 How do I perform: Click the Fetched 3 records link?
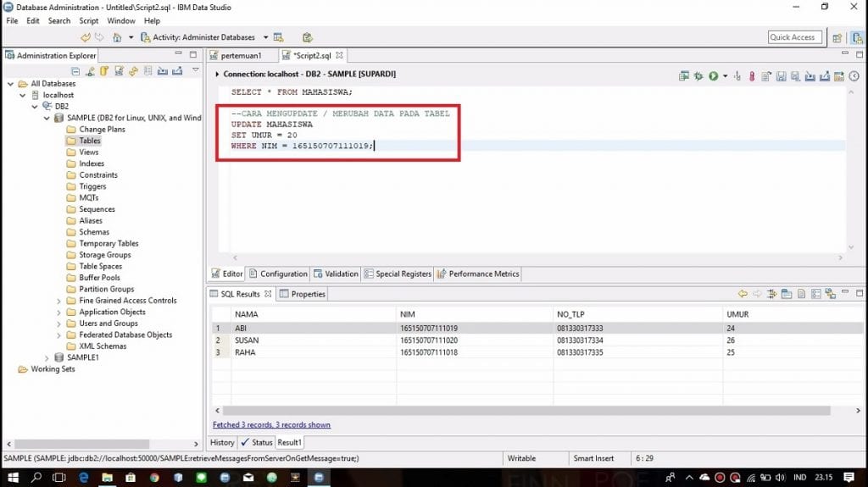[271, 424]
